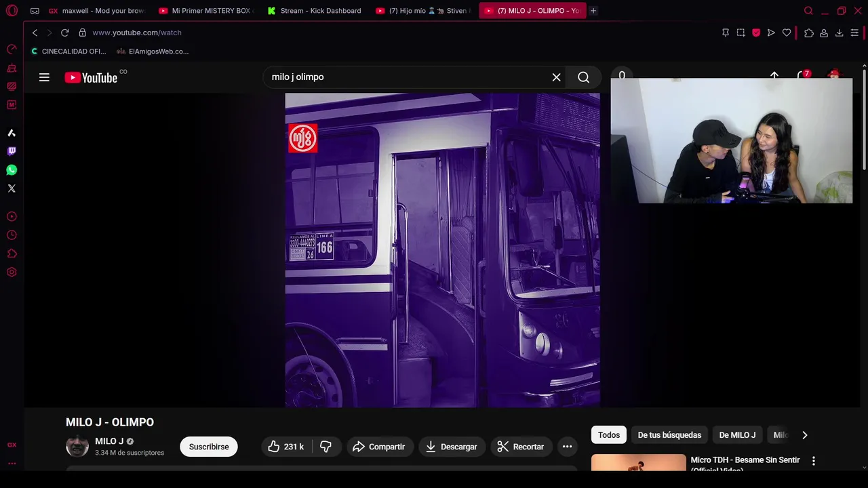Show more filter chips with right arrow
Image resolution: width=868 pixels, height=488 pixels.
pos(805,435)
